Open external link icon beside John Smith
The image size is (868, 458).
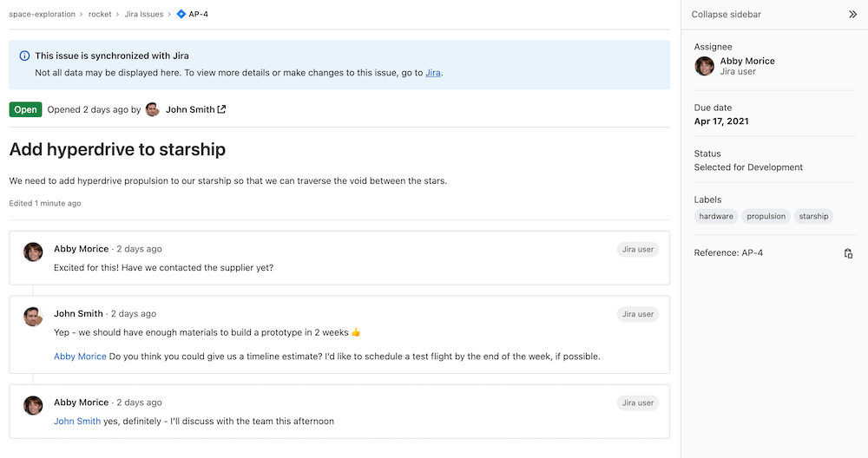pos(221,110)
